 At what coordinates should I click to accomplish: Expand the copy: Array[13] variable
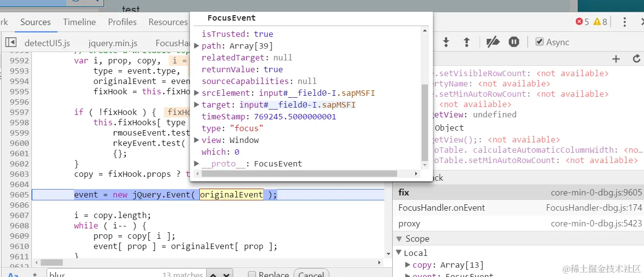coord(408,265)
